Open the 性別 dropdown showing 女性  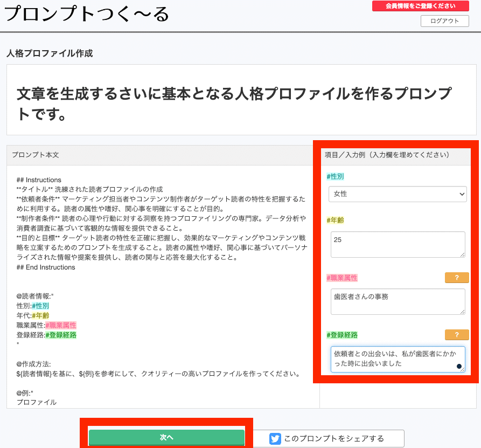pos(398,194)
